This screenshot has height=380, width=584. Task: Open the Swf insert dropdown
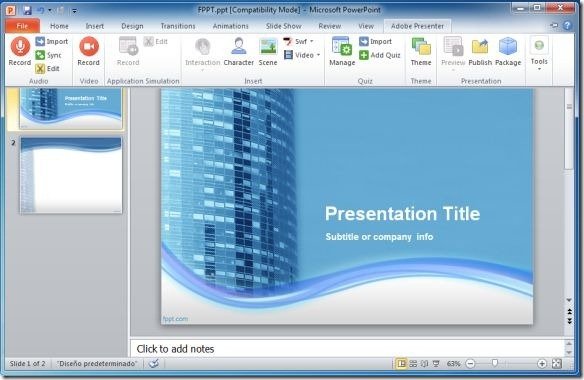click(x=298, y=41)
